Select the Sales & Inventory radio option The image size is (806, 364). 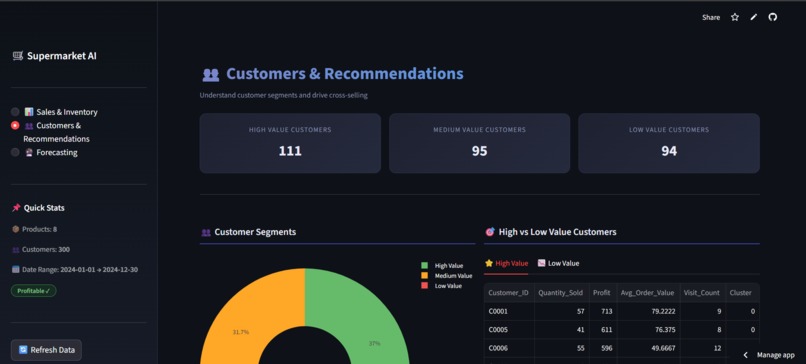15,112
